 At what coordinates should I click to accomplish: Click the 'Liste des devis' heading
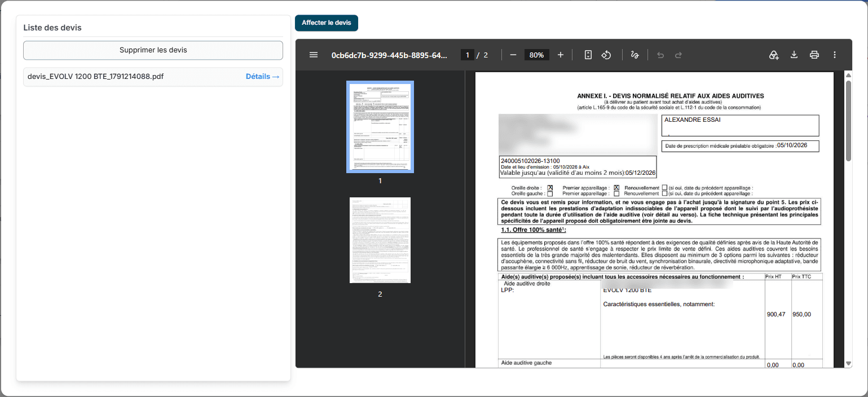[52, 28]
